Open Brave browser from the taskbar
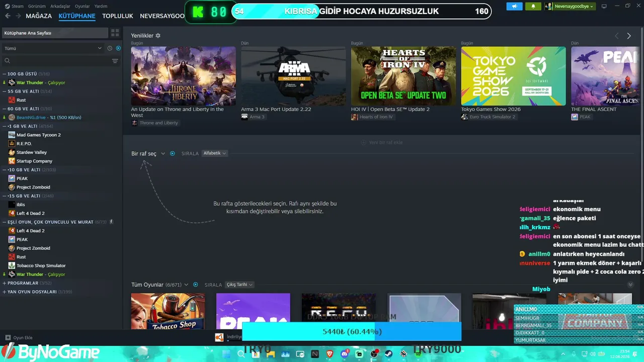The image size is (644, 362). 330,354
